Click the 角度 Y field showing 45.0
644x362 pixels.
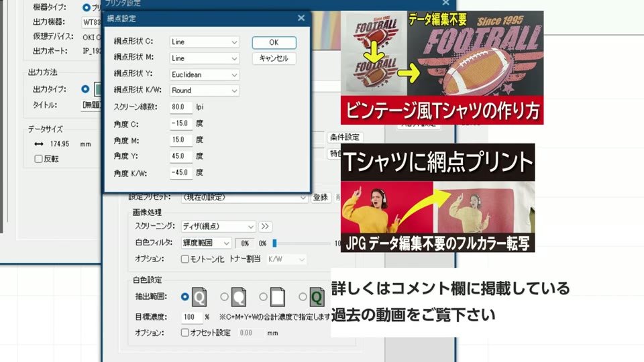pyautogui.click(x=181, y=156)
